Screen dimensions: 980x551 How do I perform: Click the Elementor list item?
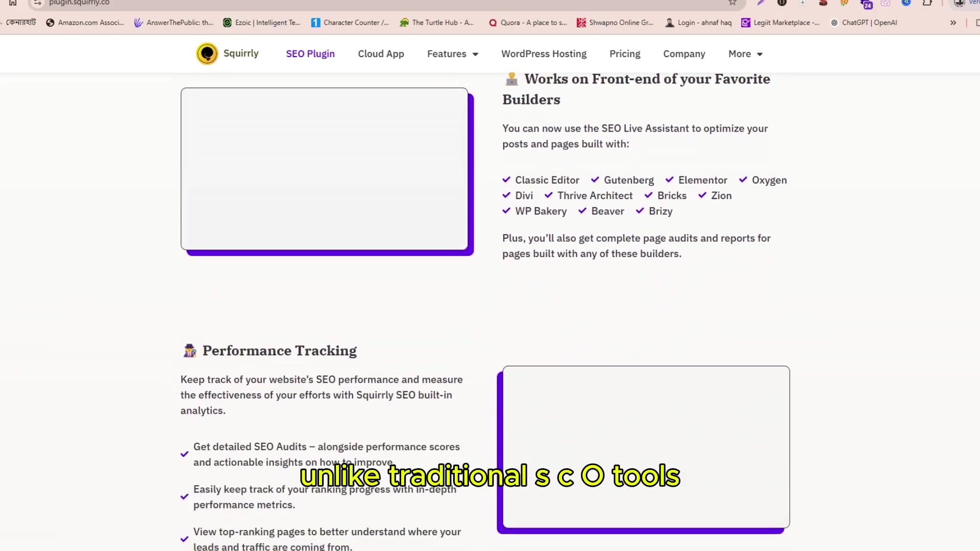click(696, 180)
